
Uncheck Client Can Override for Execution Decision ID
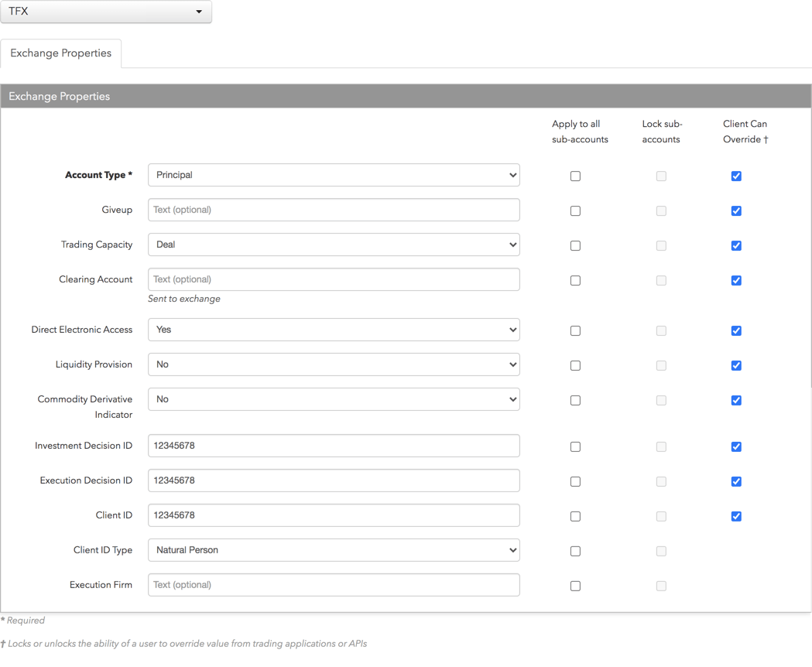pos(736,481)
